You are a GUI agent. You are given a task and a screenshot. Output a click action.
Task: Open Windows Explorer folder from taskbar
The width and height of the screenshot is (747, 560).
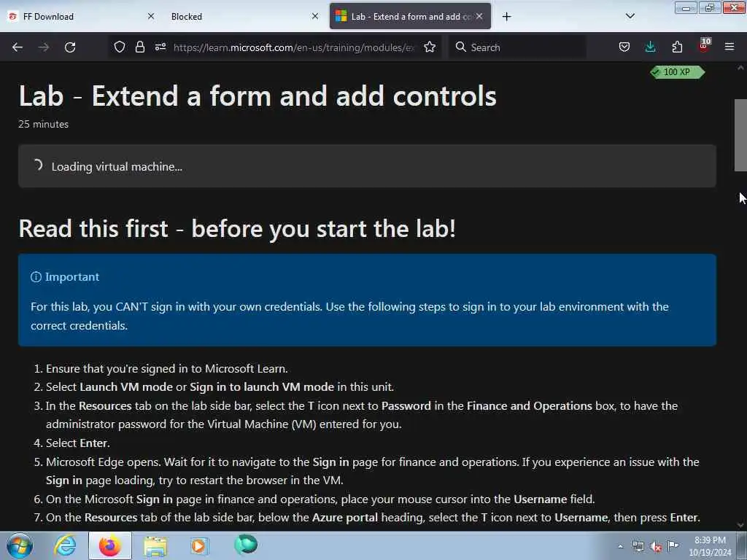tap(155, 546)
